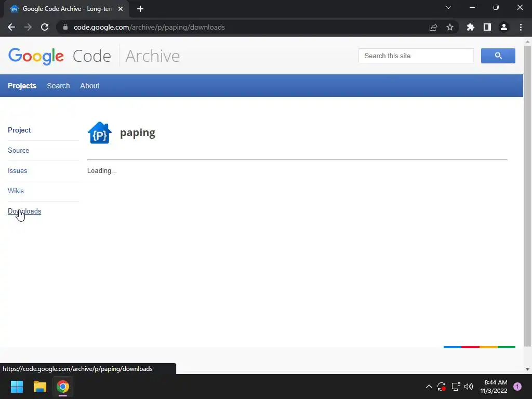Open Chrome's three-dot menu

521,27
